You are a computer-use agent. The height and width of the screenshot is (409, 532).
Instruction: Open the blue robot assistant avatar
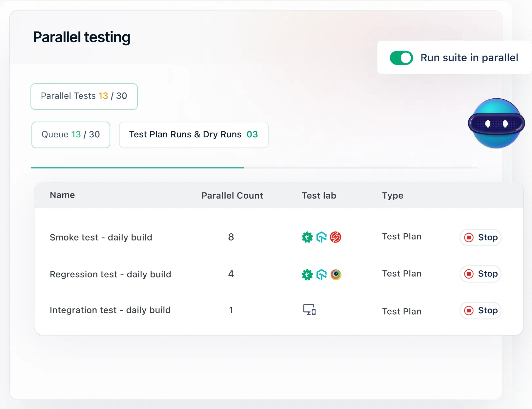[496, 124]
